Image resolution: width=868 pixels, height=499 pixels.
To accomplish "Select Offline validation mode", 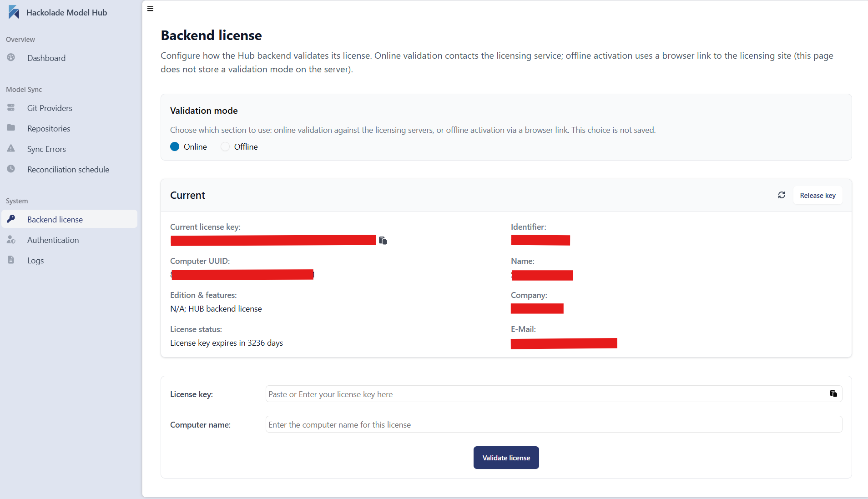I will [x=225, y=146].
